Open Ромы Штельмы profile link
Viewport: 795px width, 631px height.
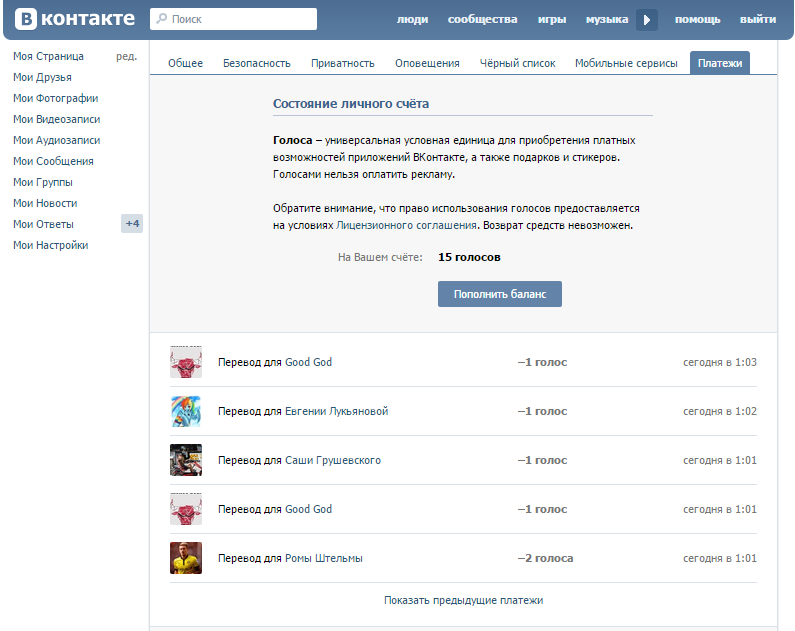[323, 559]
